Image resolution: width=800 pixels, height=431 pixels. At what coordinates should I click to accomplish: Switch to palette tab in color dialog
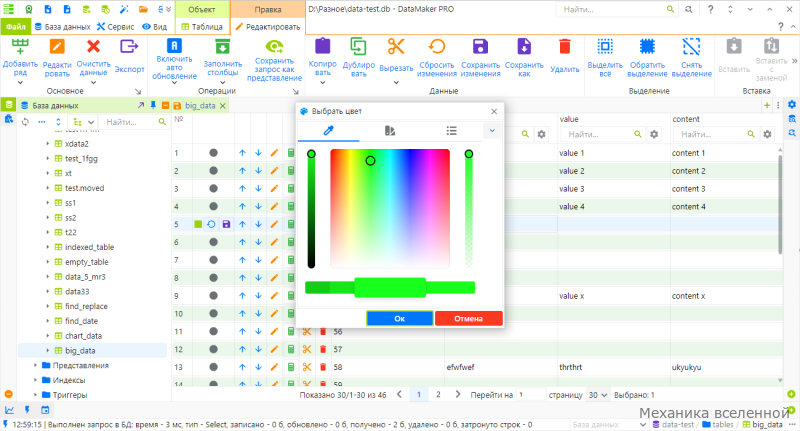(390, 131)
